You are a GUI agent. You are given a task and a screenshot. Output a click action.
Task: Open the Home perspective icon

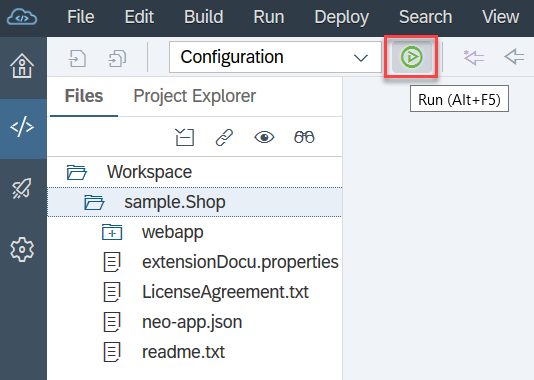[22, 66]
